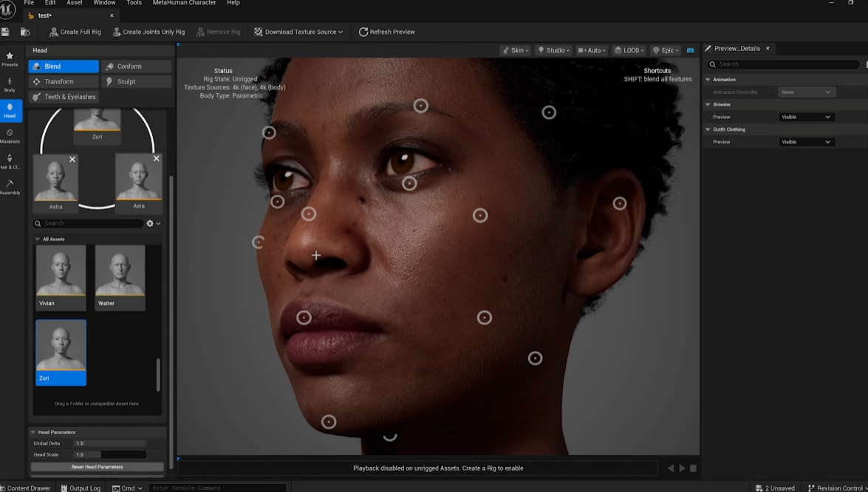Open the Skin view dropdown
Viewport: 868px width, 492px height.
coord(516,50)
